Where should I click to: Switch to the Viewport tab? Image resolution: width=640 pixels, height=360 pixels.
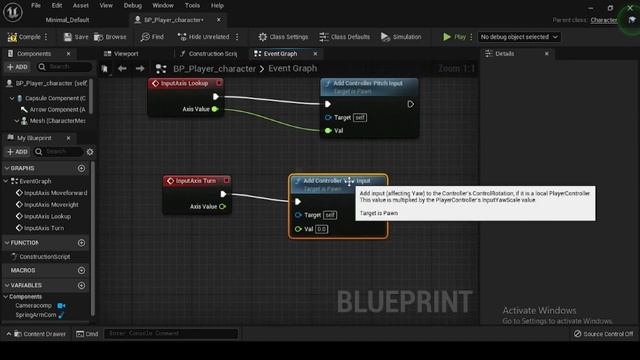point(121,54)
